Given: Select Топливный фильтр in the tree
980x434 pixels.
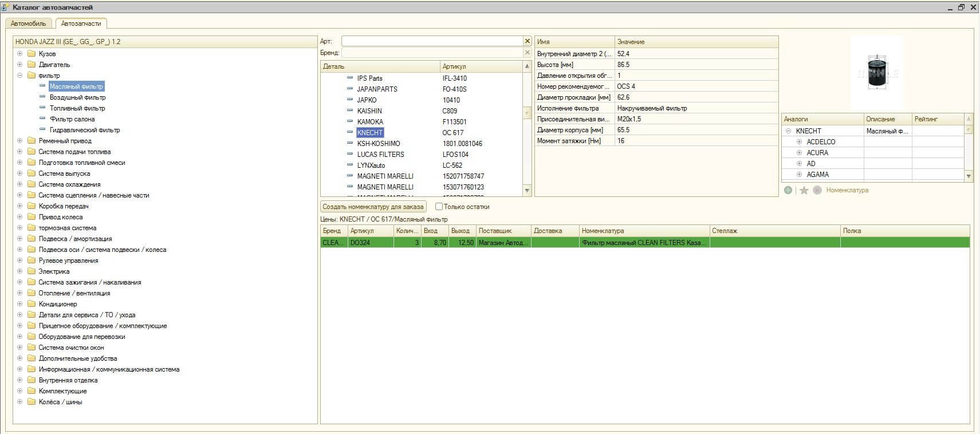Looking at the screenshot, I should [77, 108].
